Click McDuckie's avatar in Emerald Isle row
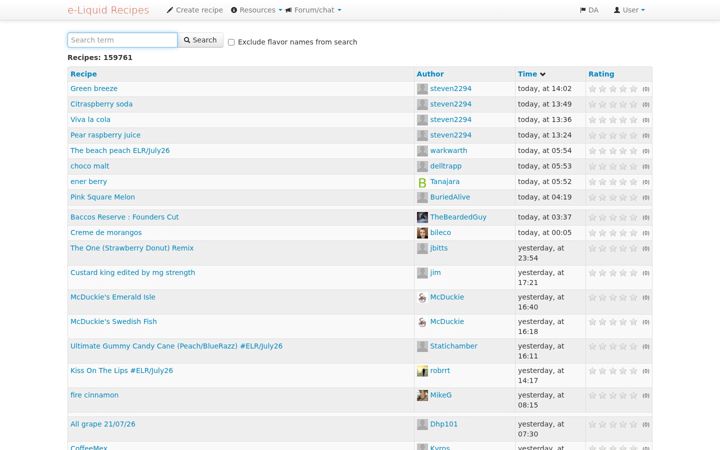The height and width of the screenshot is (450, 720). [x=422, y=298]
